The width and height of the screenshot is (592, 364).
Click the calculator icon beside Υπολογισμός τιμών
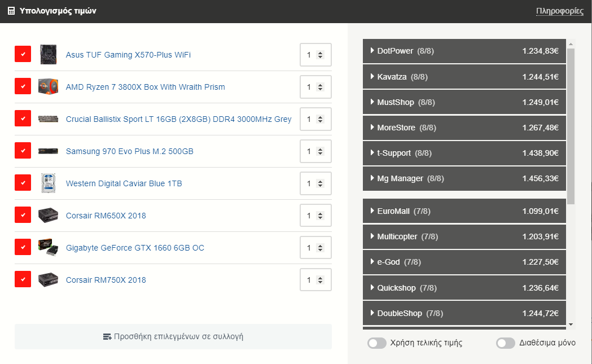tap(11, 11)
